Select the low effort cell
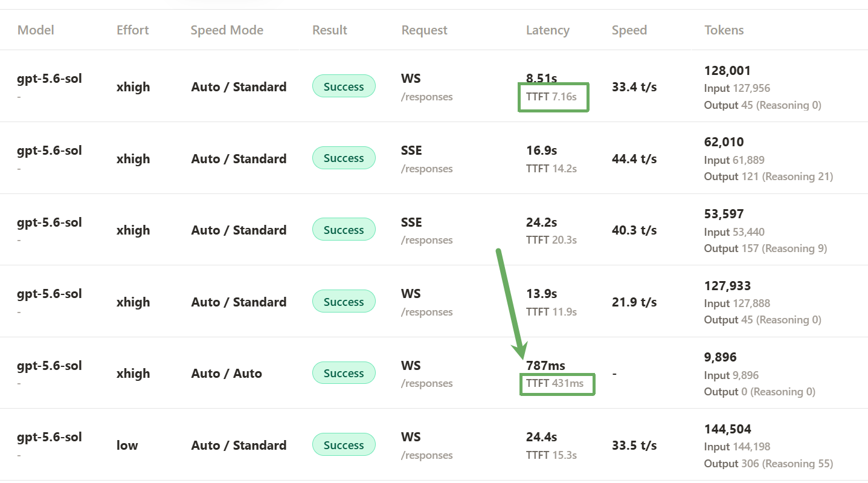This screenshot has height=483, width=868. [127, 446]
